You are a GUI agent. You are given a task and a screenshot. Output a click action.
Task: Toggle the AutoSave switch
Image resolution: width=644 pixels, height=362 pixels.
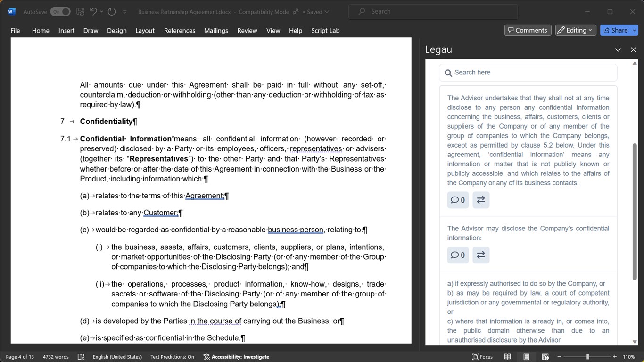pyautogui.click(x=60, y=12)
